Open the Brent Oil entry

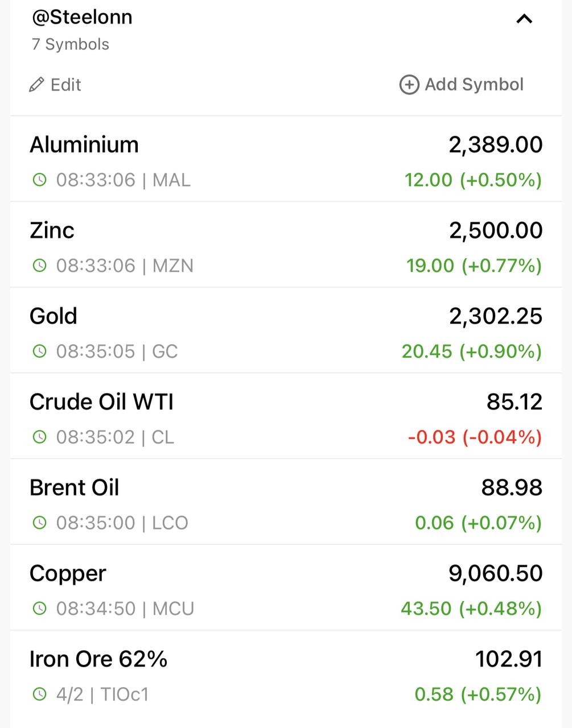[286, 502]
